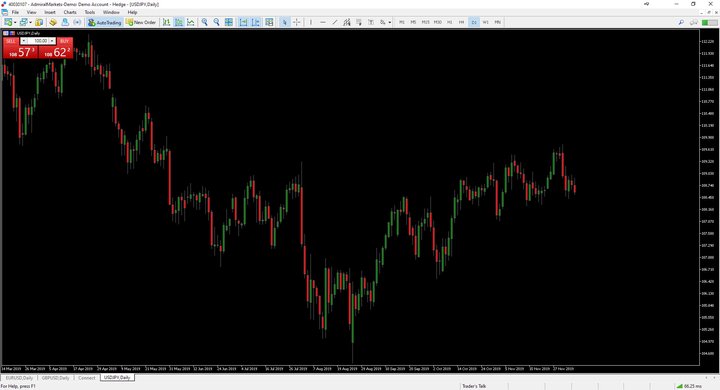Switch to the Connect tab
This screenshot has height=390, width=720.
(86, 378)
